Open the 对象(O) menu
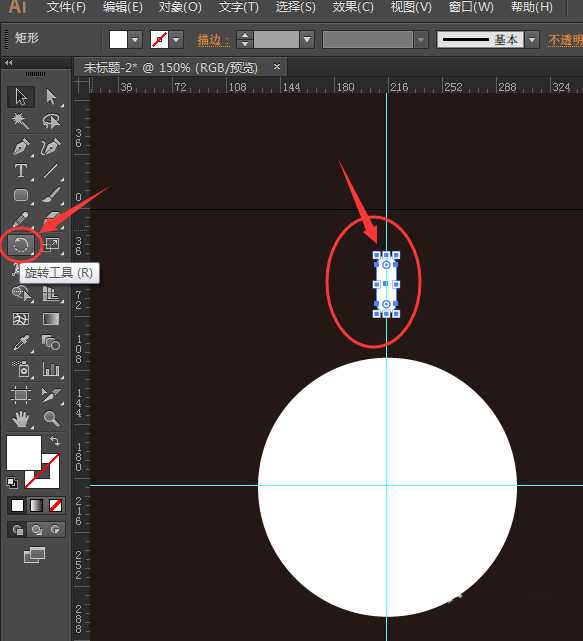 click(180, 7)
